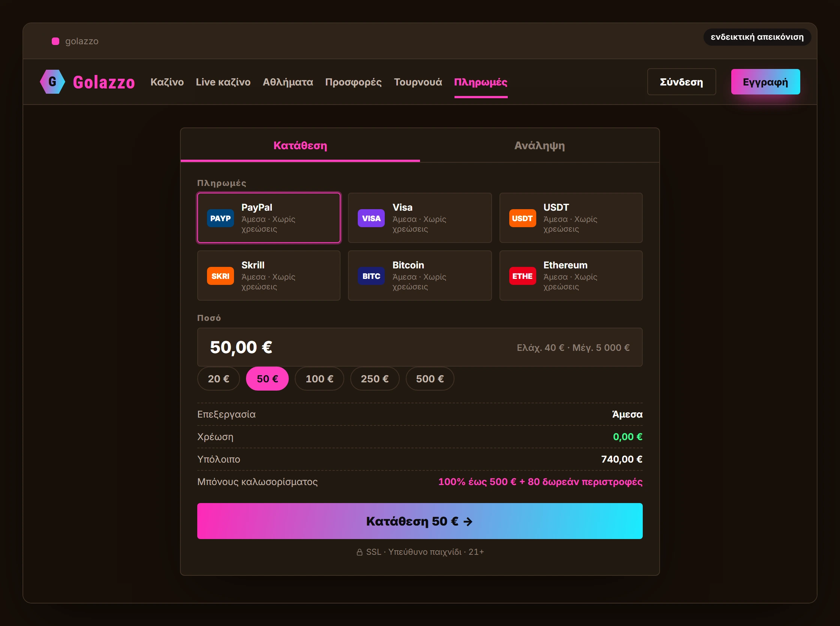Click the red ETHE badge icon

click(x=522, y=276)
